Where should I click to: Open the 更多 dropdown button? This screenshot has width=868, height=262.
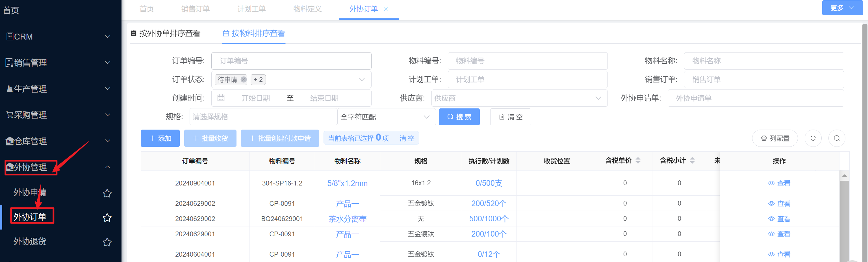(x=842, y=8)
